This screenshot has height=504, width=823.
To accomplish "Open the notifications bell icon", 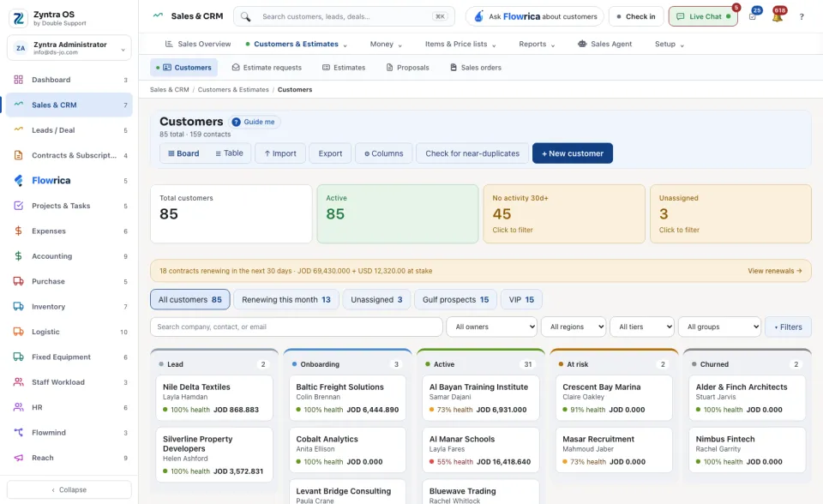I will pyautogui.click(x=778, y=16).
